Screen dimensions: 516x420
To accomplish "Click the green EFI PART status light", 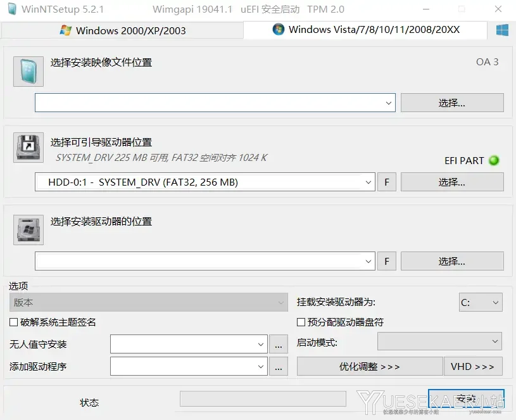I will pyautogui.click(x=494, y=161).
